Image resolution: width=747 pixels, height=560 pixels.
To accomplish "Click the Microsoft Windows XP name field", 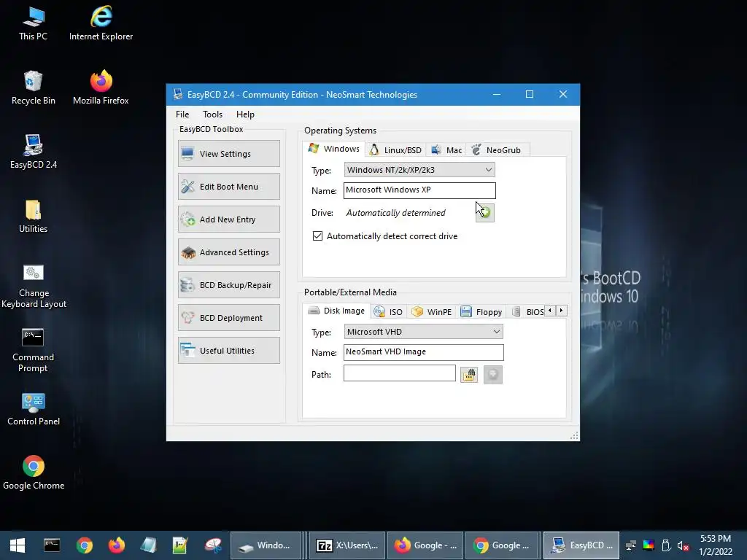I will coord(419,190).
